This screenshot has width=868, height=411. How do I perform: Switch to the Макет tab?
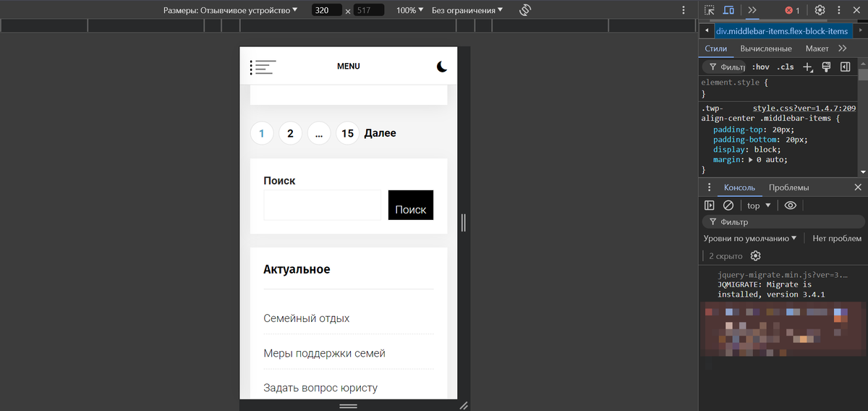click(817, 48)
